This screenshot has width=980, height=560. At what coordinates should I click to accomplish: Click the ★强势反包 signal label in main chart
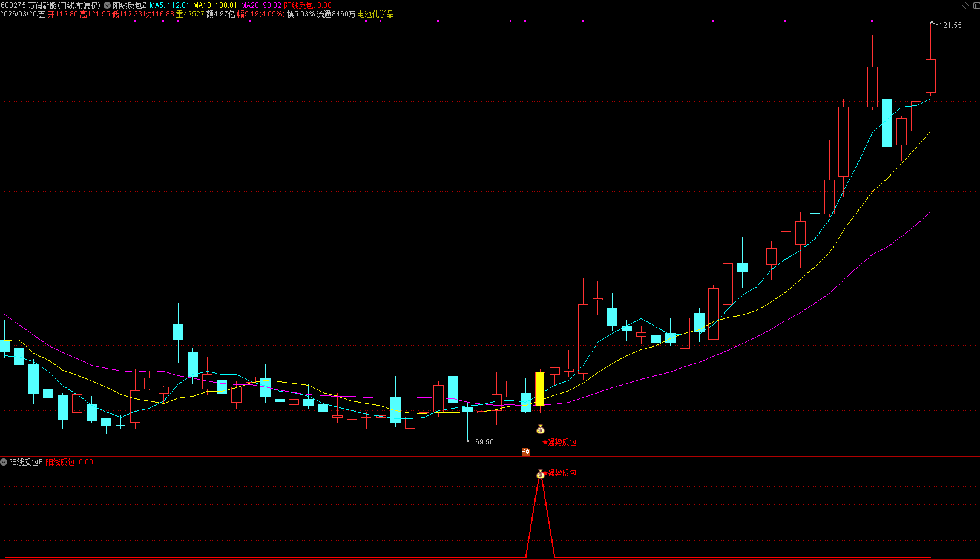tap(560, 442)
